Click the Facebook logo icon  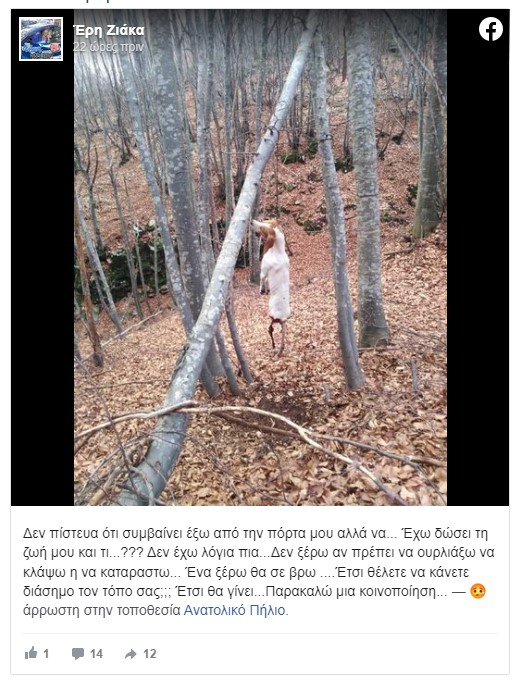(x=490, y=30)
